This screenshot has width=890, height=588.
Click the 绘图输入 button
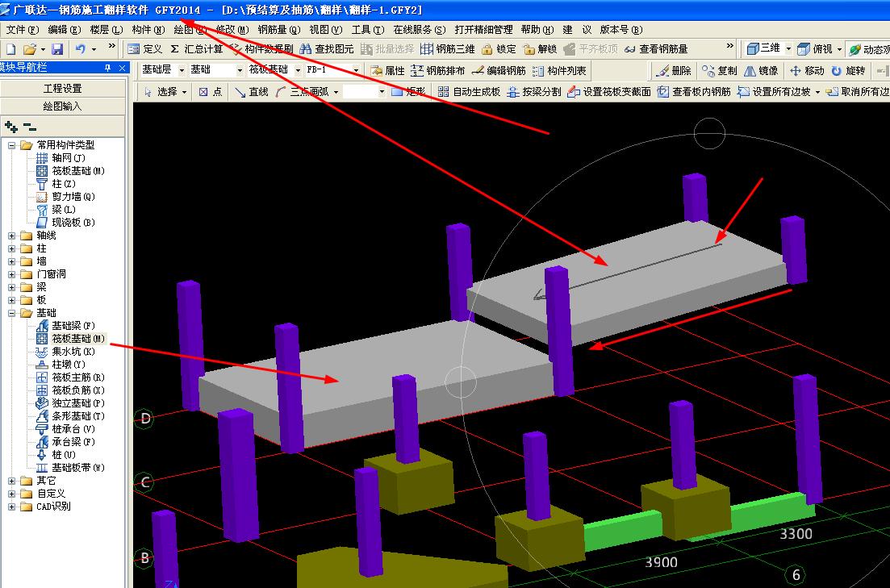(62, 106)
